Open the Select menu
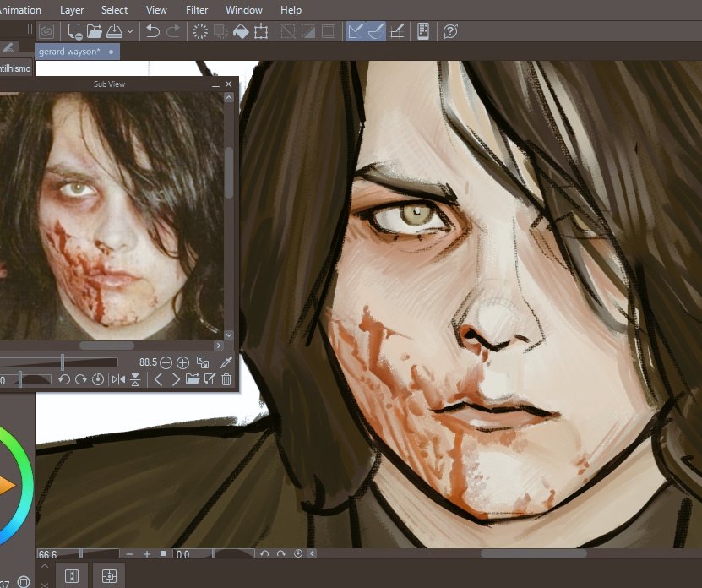Image resolution: width=702 pixels, height=588 pixels. coord(114,10)
